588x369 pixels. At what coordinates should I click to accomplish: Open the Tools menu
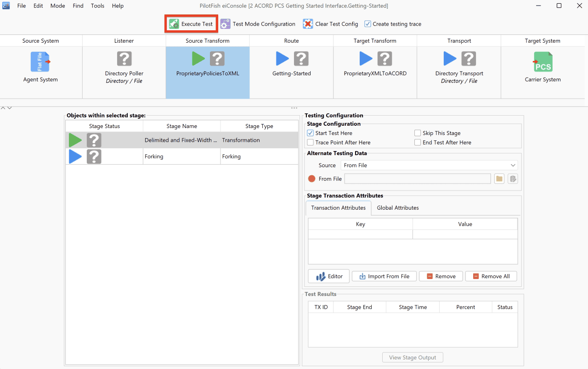(97, 6)
